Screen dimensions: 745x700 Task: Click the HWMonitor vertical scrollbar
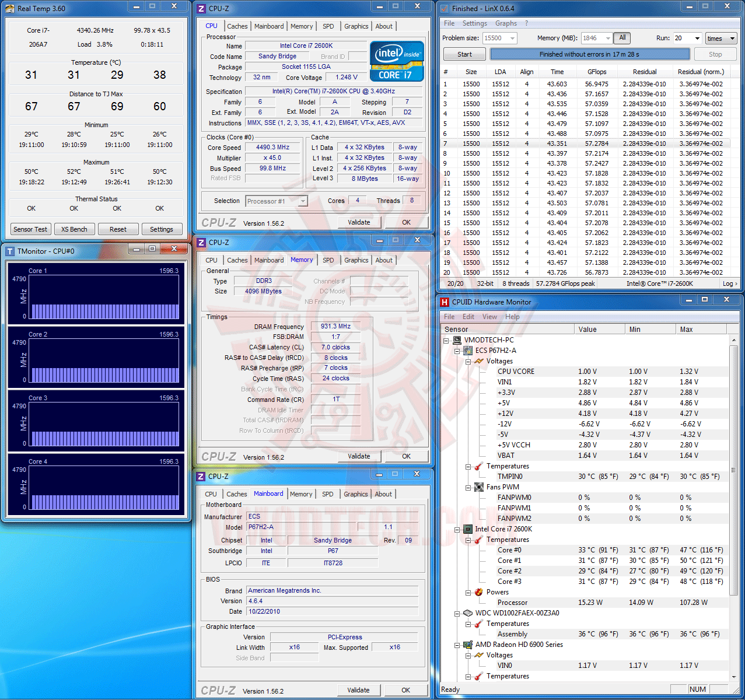(733, 469)
